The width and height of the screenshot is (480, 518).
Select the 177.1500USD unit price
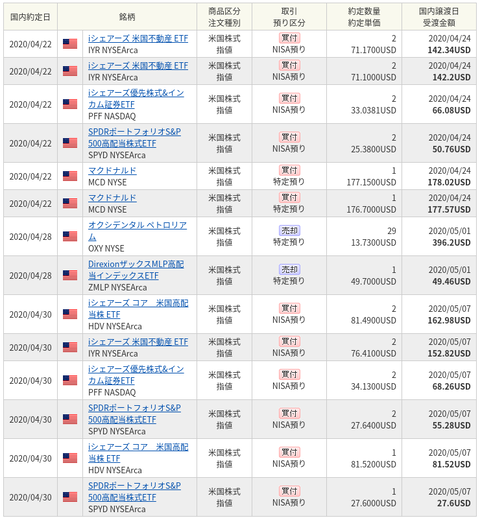[x=372, y=182]
